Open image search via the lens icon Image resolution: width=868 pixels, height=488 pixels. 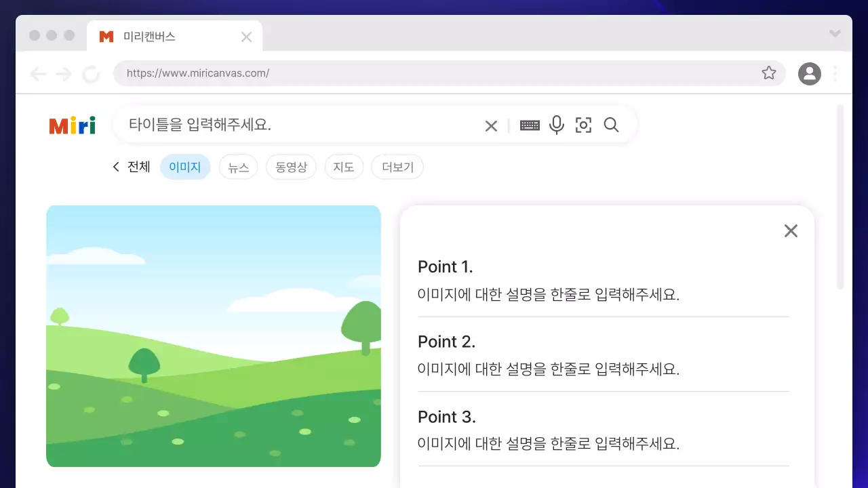[583, 125]
